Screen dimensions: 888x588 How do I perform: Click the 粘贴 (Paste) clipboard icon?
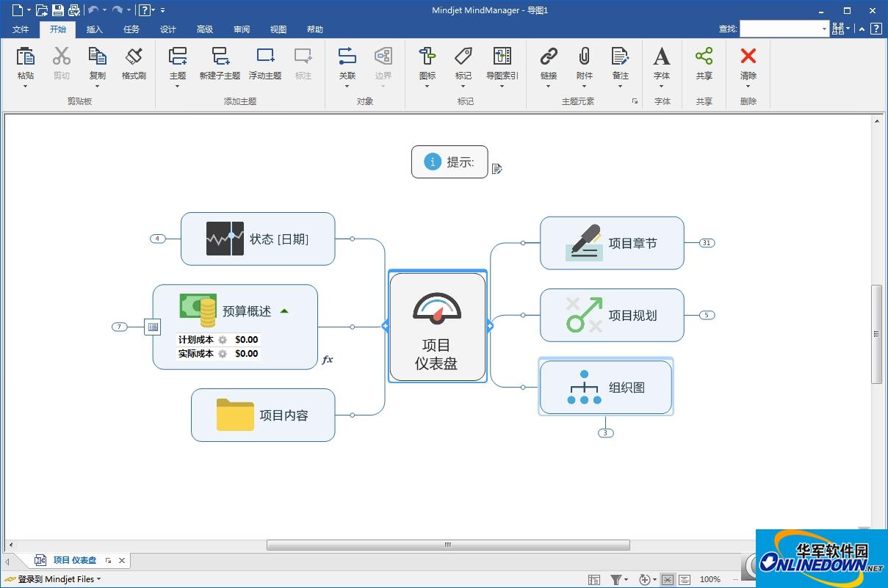pos(26,57)
